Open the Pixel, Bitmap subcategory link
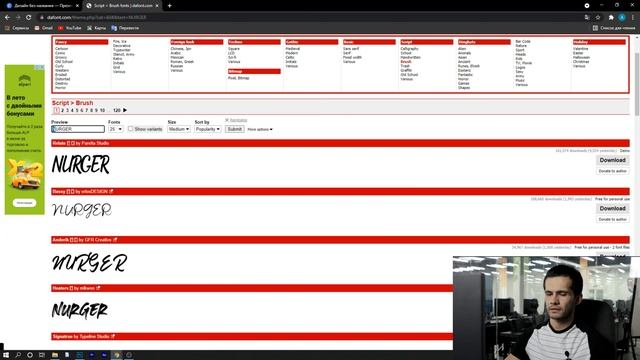This screenshot has height=360, width=640. pos(238,78)
